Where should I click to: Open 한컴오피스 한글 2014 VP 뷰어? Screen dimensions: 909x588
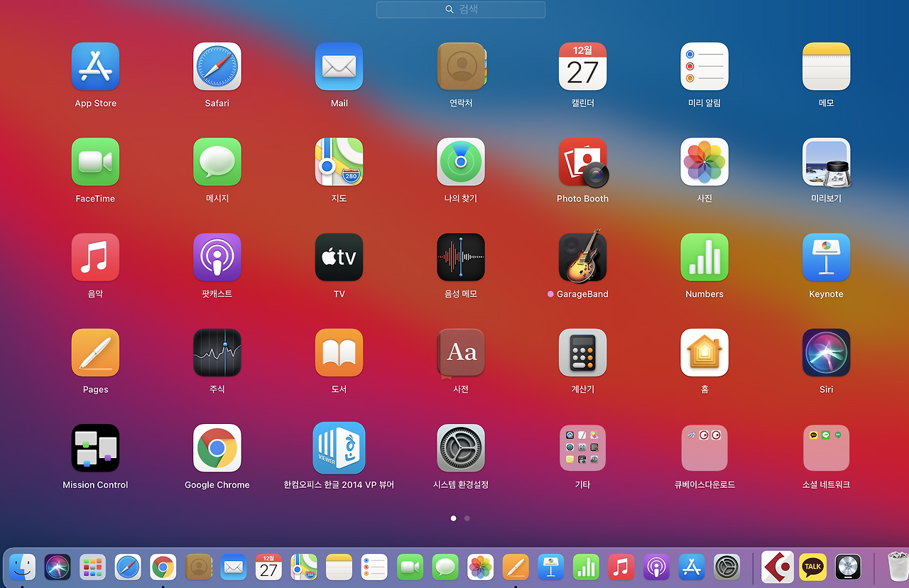click(339, 448)
